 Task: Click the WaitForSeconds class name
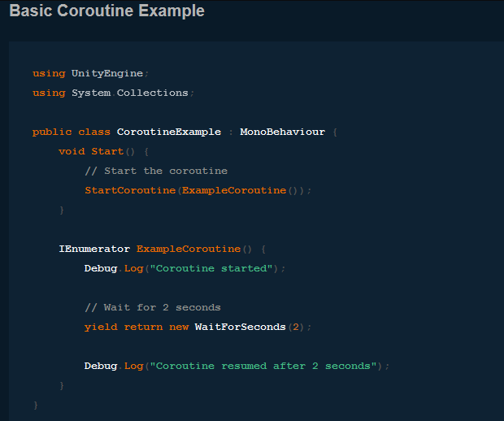point(240,327)
